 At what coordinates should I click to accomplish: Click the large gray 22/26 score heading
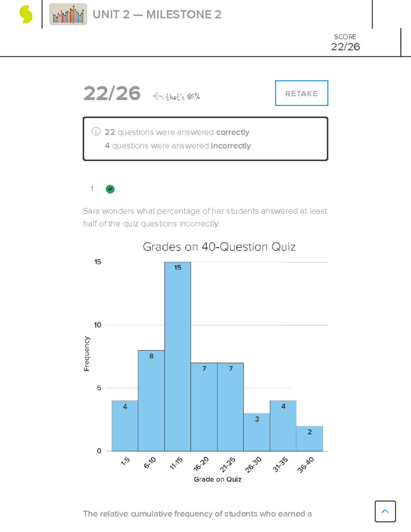pos(112,93)
